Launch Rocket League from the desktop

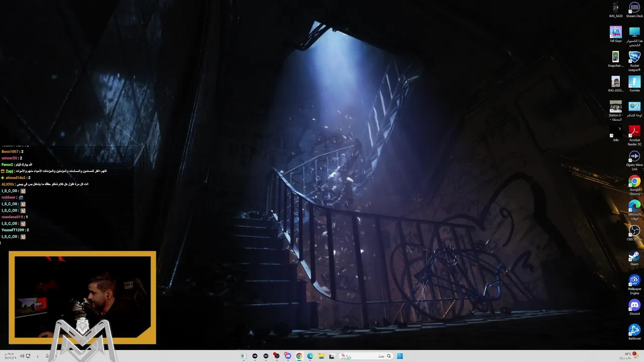coord(634,61)
